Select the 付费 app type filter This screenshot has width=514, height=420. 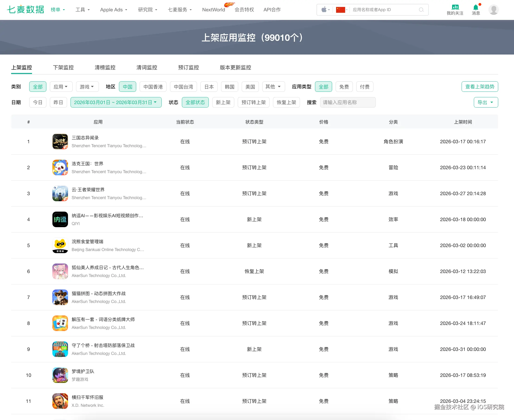(x=364, y=87)
